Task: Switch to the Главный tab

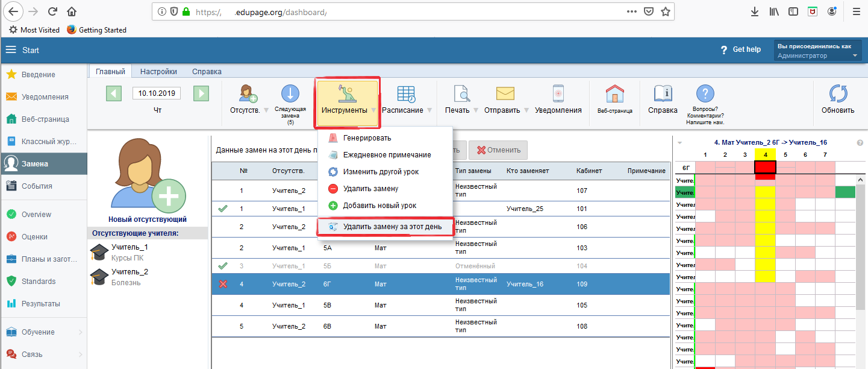Action: point(110,71)
